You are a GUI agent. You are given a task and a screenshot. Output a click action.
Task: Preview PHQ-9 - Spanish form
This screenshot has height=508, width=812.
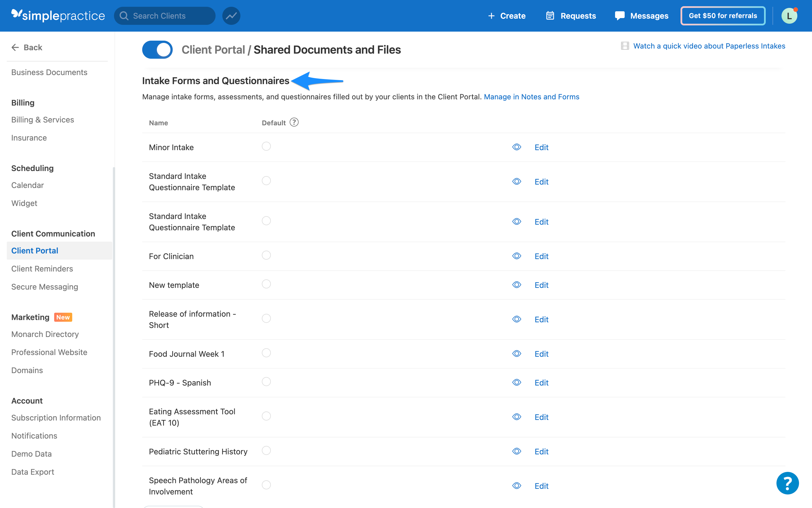(x=517, y=383)
